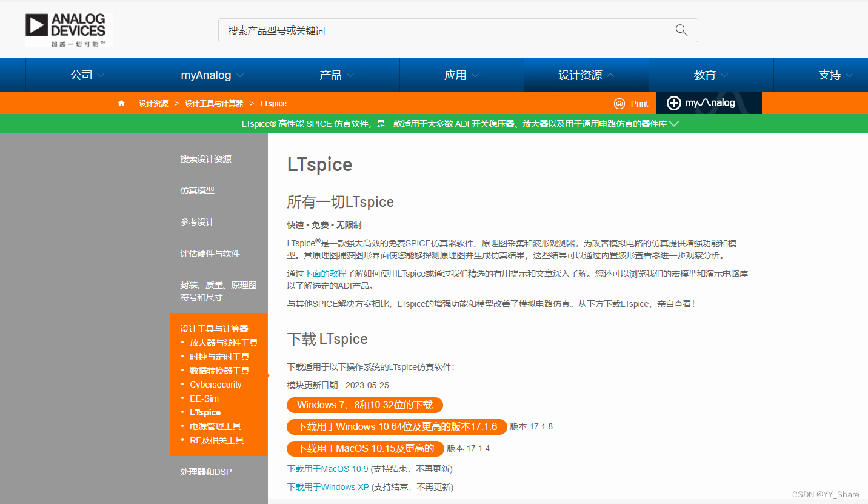The image size is (868, 504).
Task: Focus the product search input field
Action: point(458,30)
